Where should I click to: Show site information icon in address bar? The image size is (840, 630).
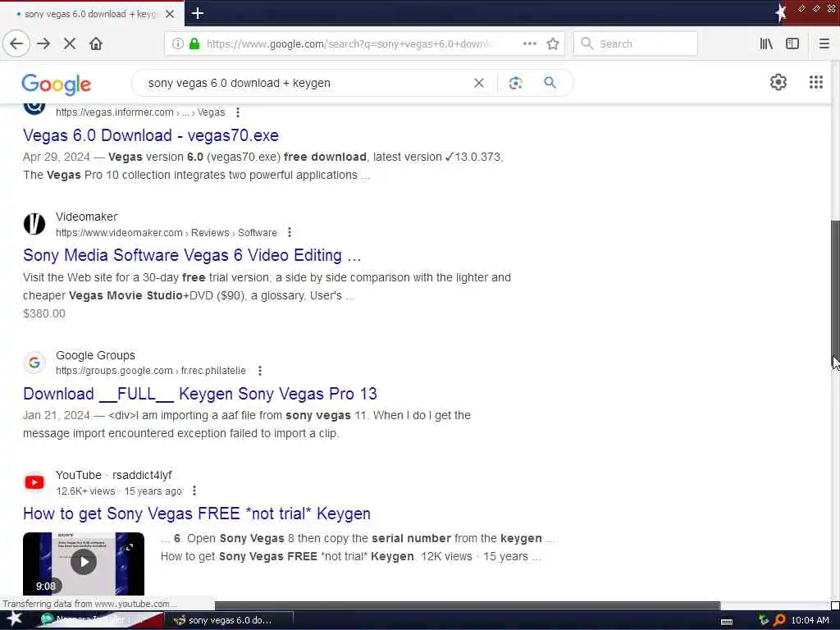click(x=177, y=43)
